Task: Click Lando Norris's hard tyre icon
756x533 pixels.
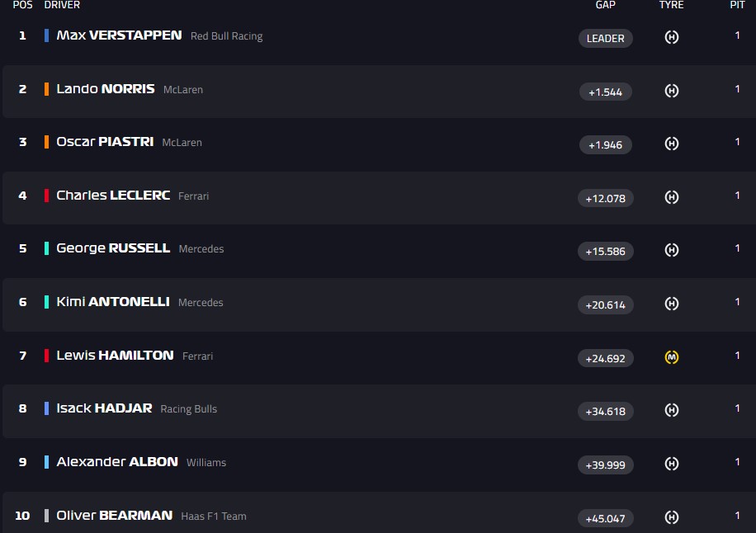Action: tap(672, 91)
